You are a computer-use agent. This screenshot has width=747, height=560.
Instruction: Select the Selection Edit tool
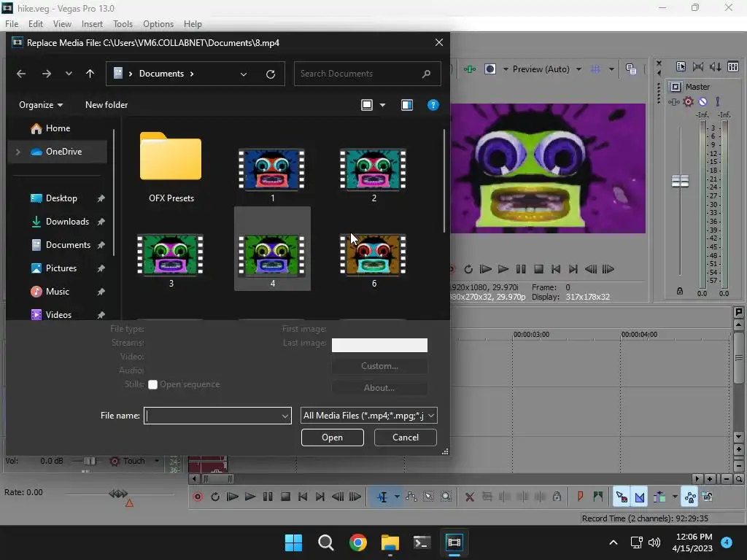click(x=428, y=497)
